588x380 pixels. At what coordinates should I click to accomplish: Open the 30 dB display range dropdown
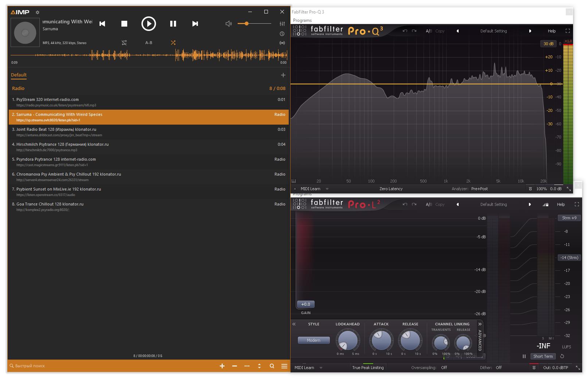click(548, 44)
